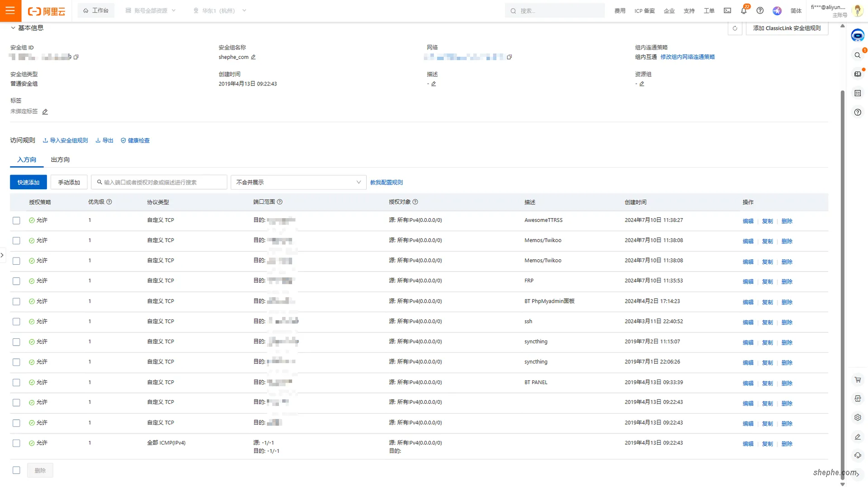Edit the unbound tags pencil icon
The width and height of the screenshot is (868, 487).
pos(45,112)
